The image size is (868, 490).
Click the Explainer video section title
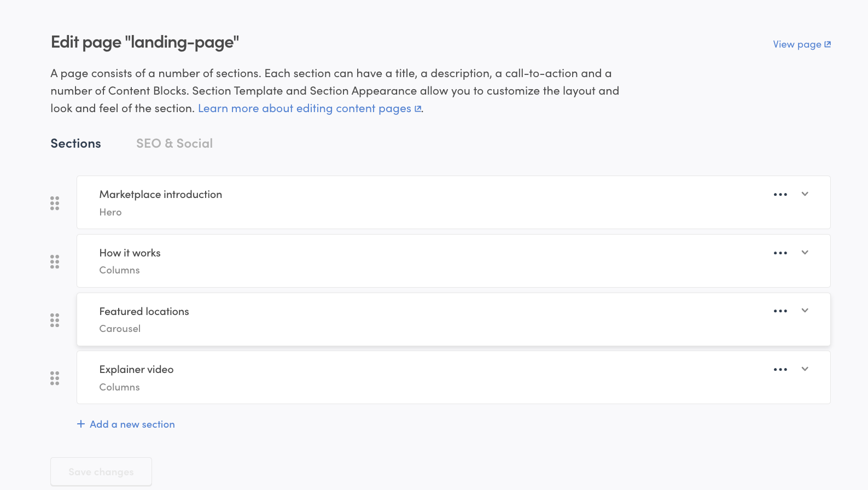136,370
